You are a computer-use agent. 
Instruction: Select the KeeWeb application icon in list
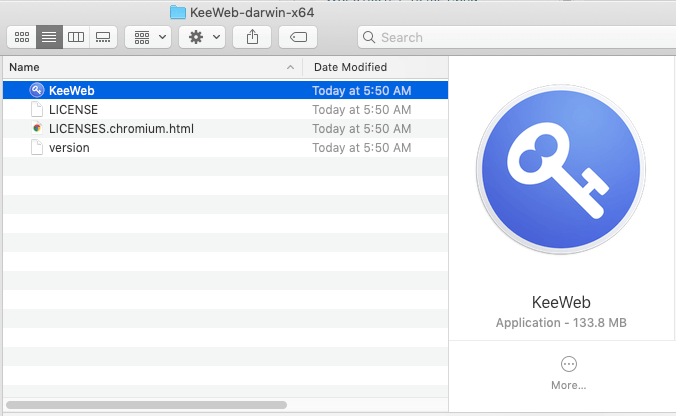[x=37, y=90]
